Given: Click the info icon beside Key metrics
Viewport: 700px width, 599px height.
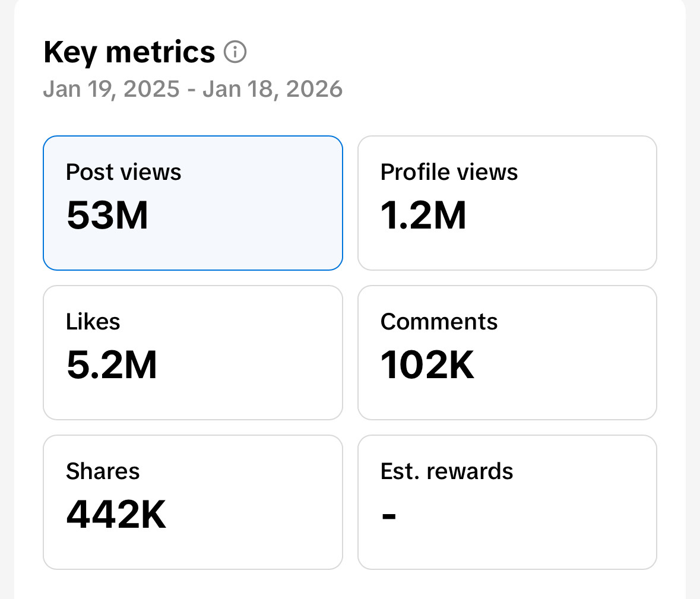Looking at the screenshot, I should tap(236, 52).
